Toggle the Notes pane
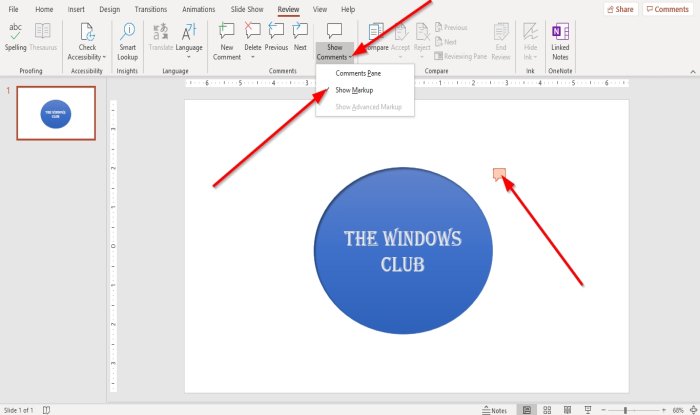 [495, 410]
